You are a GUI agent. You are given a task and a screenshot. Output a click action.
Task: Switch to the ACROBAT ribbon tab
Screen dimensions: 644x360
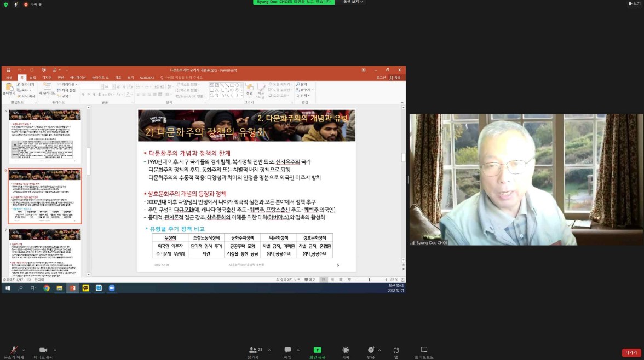[147, 78]
